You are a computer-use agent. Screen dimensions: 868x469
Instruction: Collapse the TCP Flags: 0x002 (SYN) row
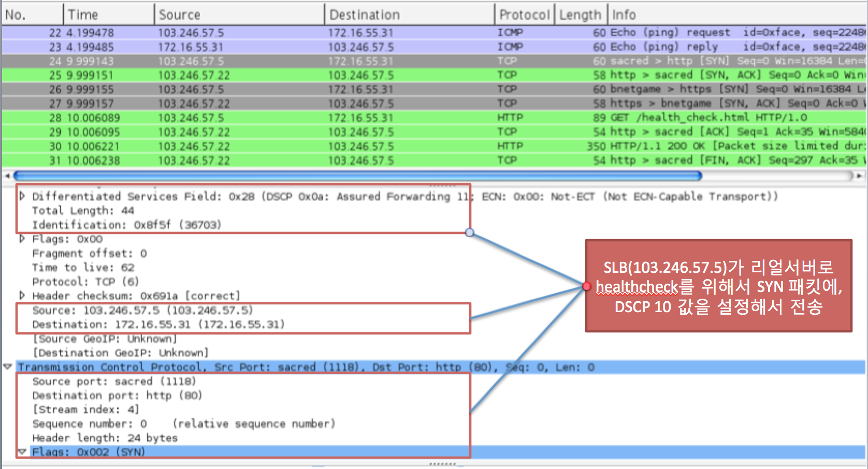pyautogui.click(x=22, y=452)
